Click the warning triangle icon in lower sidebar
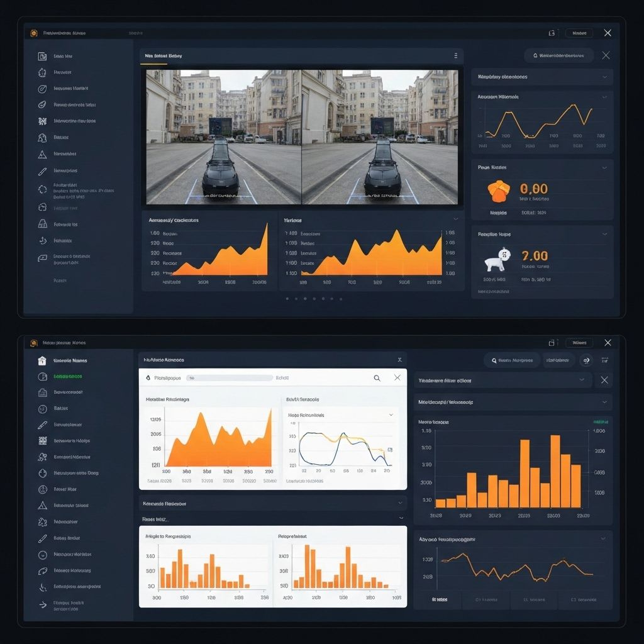 [42, 506]
